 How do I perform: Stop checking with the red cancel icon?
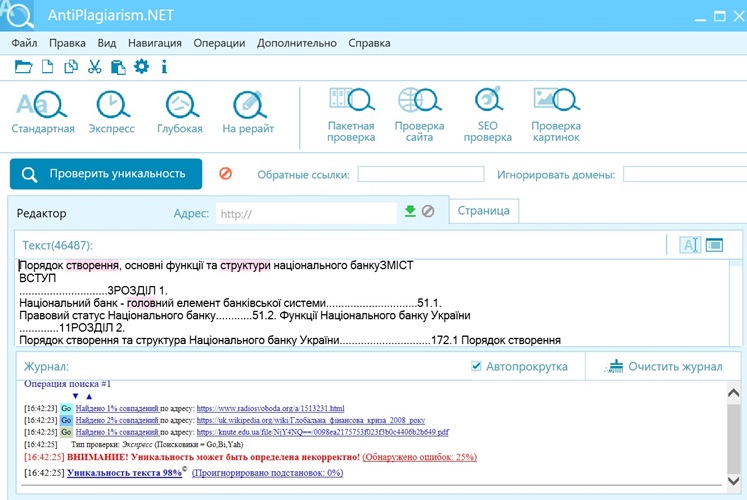tap(225, 173)
